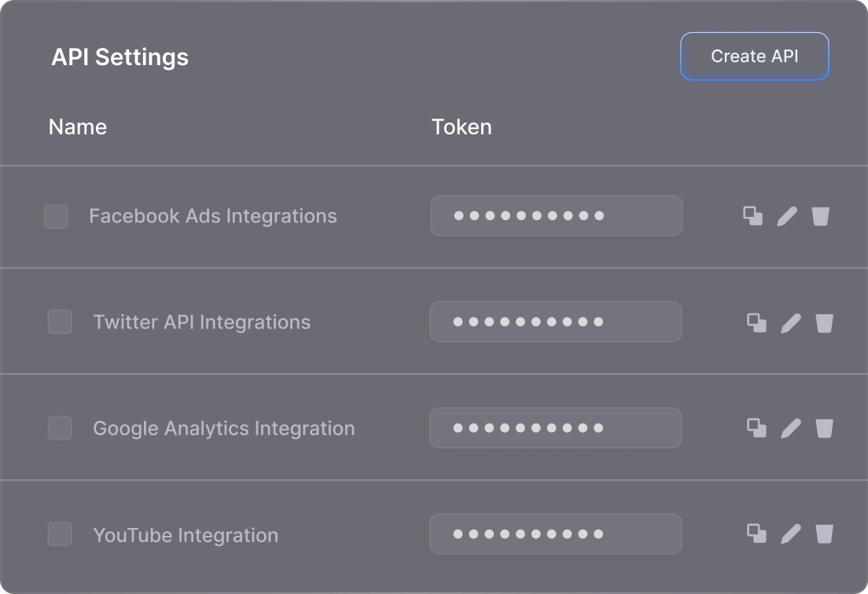Edit the YouTube Integration entry

click(791, 534)
